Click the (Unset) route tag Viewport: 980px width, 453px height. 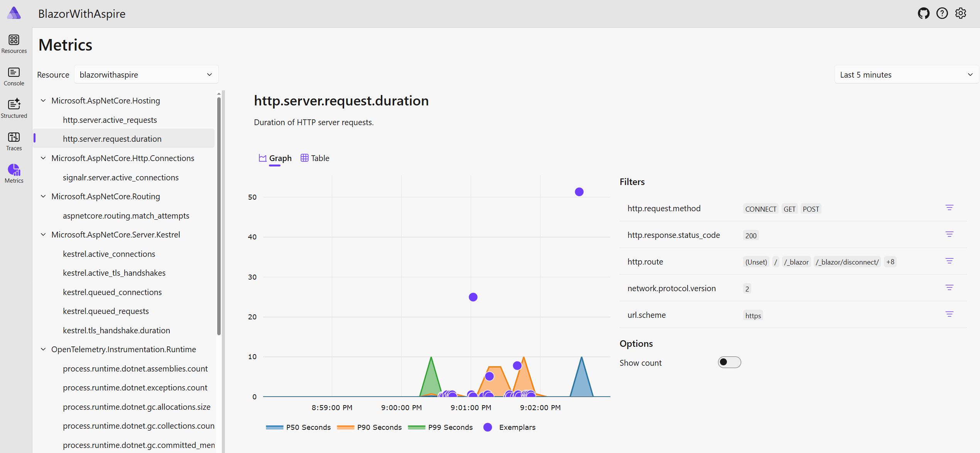point(756,262)
